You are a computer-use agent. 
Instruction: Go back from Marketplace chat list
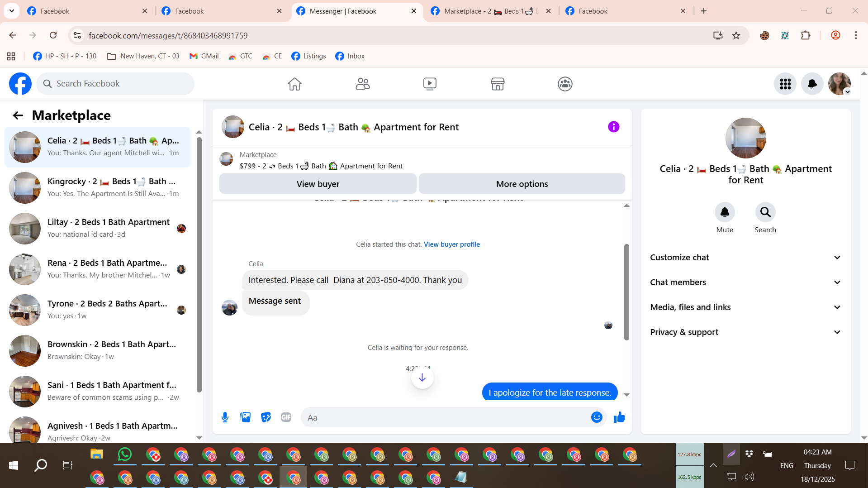(x=18, y=115)
